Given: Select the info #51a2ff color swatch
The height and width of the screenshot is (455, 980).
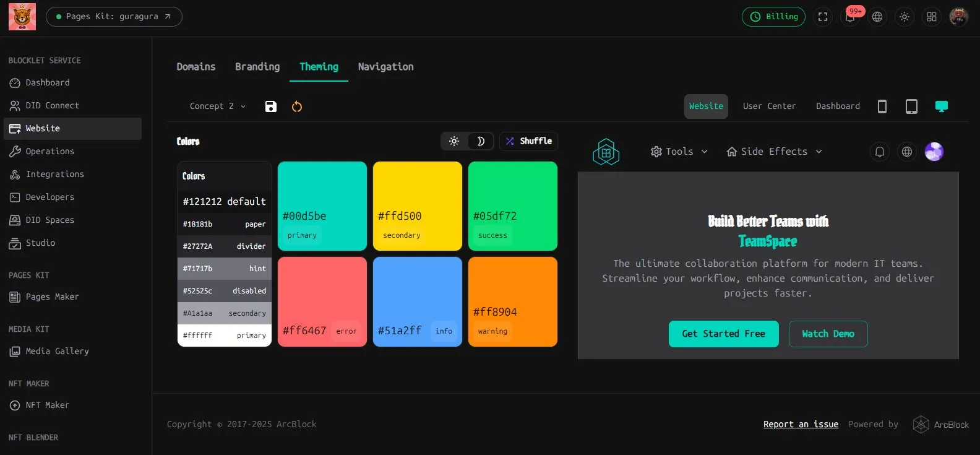Looking at the screenshot, I should [x=418, y=302].
